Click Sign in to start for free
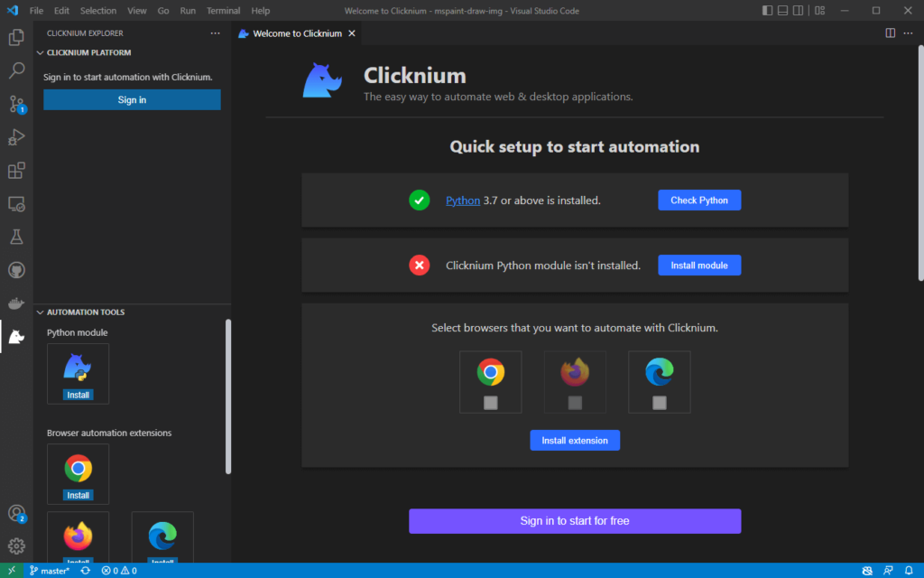 575,521
